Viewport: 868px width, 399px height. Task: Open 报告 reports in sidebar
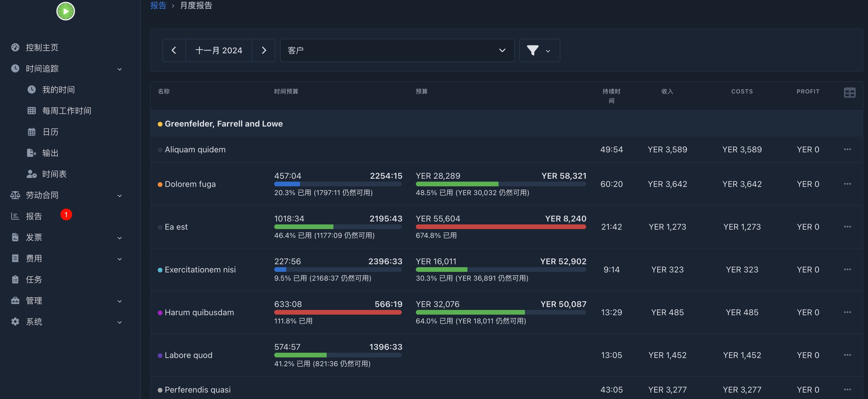click(34, 216)
